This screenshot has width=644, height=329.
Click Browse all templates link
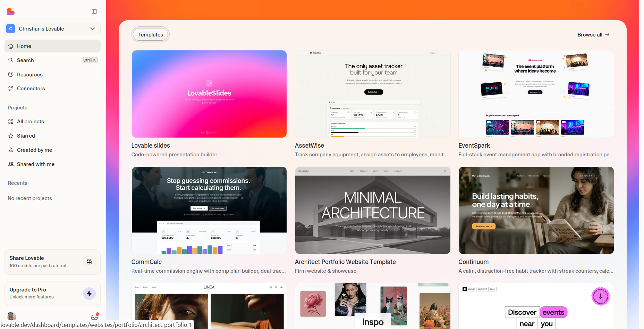(593, 35)
